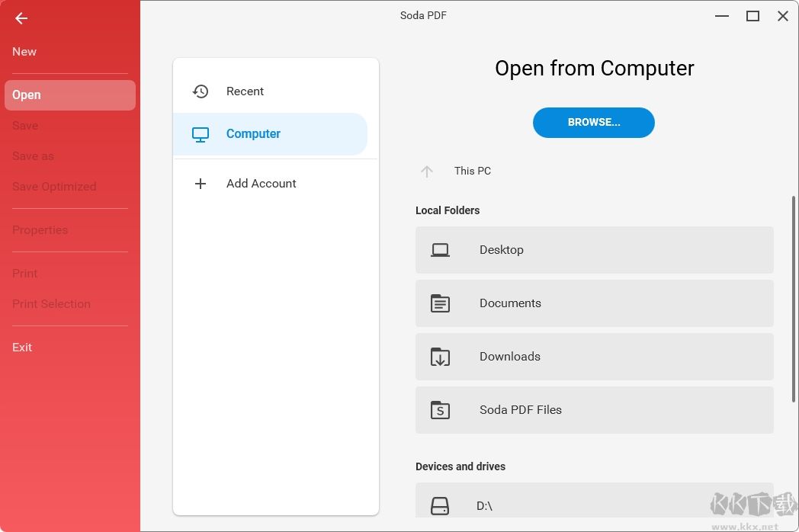Choose Save as in the sidebar
The height and width of the screenshot is (532, 799).
33,156
